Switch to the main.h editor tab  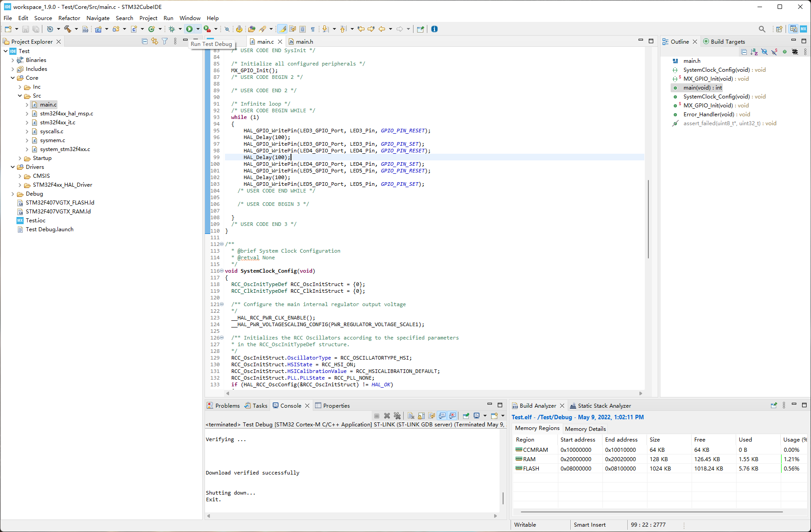click(x=301, y=41)
